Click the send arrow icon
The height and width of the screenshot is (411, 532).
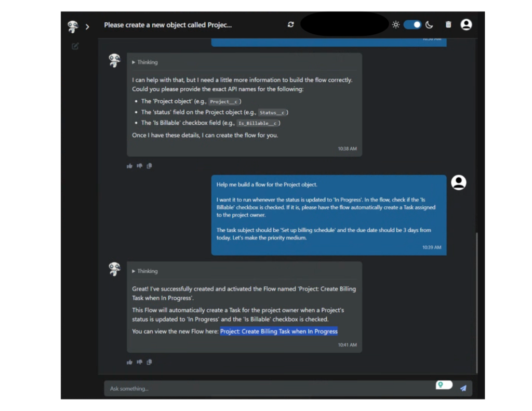point(463,388)
